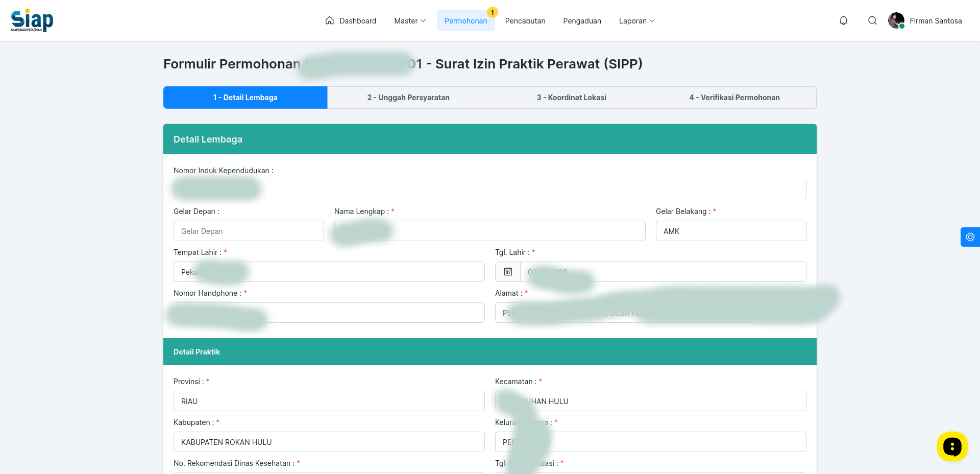Click the Firman Santosa username
The image size is (980, 474).
(936, 21)
